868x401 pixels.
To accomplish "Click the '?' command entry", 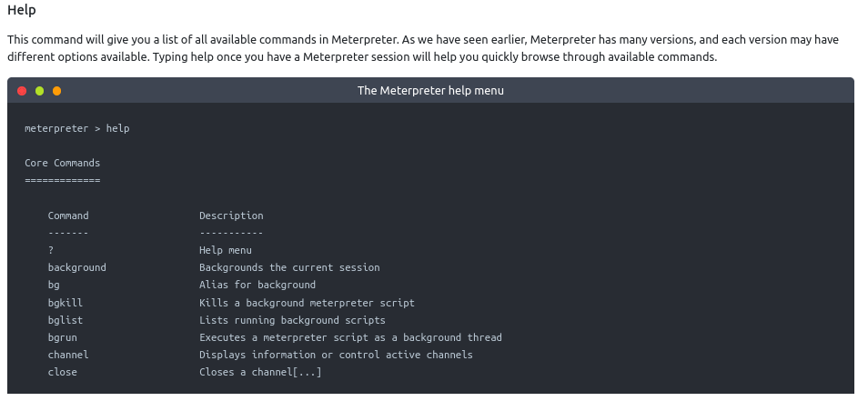I will pos(51,250).
